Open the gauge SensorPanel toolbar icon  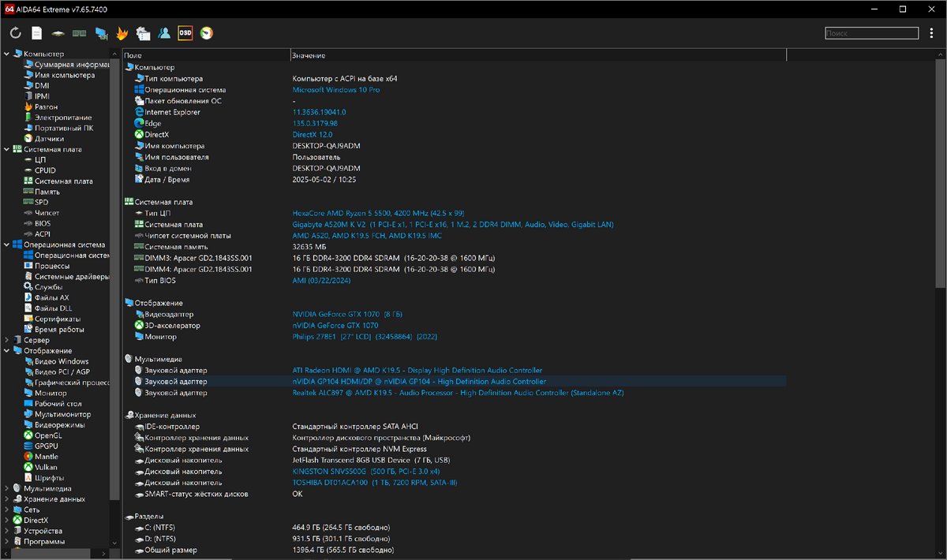pyautogui.click(x=207, y=33)
